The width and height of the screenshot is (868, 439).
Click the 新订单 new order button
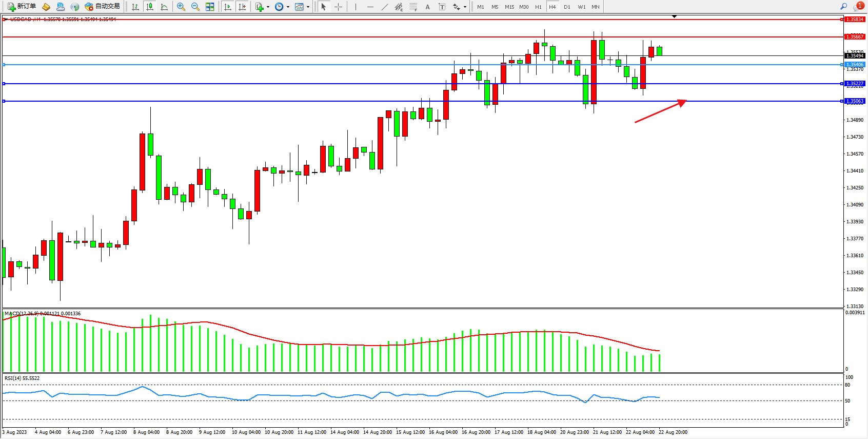coord(22,7)
